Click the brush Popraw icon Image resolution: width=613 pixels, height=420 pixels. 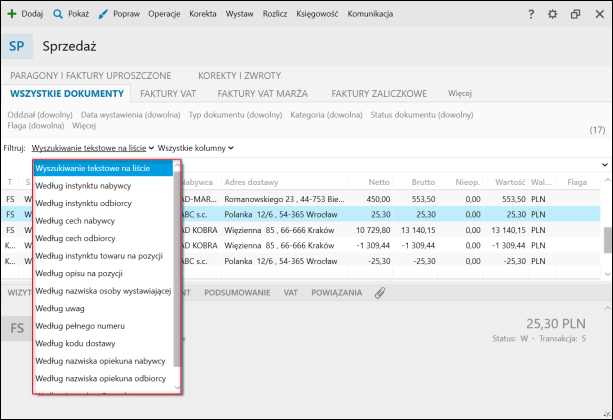tap(103, 14)
